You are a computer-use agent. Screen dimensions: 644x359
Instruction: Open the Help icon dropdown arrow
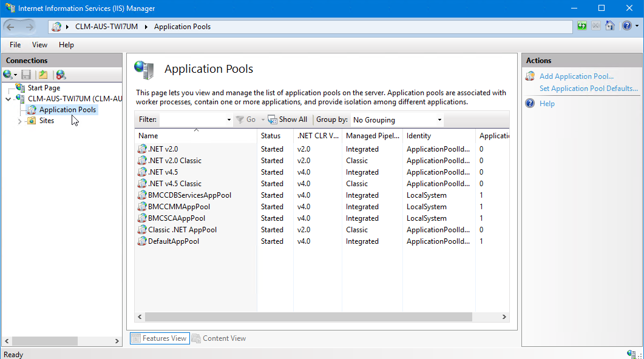(637, 26)
